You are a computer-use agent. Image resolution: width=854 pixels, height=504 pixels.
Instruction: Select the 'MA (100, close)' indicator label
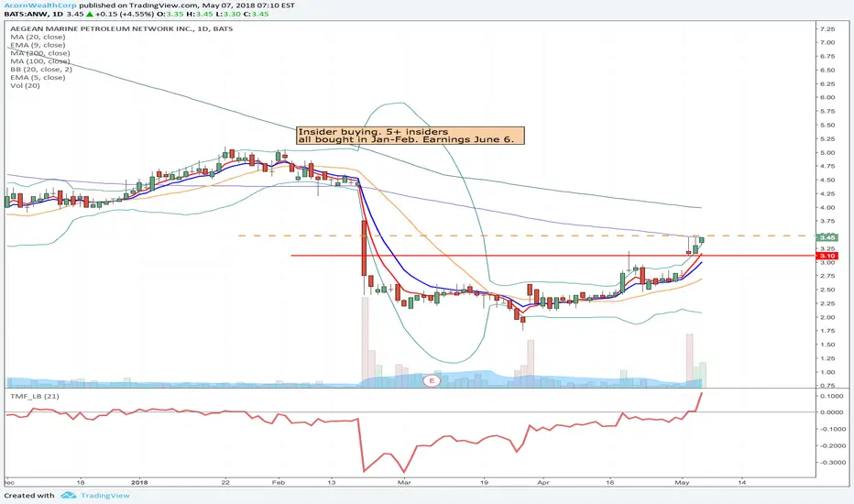pyautogui.click(x=39, y=61)
